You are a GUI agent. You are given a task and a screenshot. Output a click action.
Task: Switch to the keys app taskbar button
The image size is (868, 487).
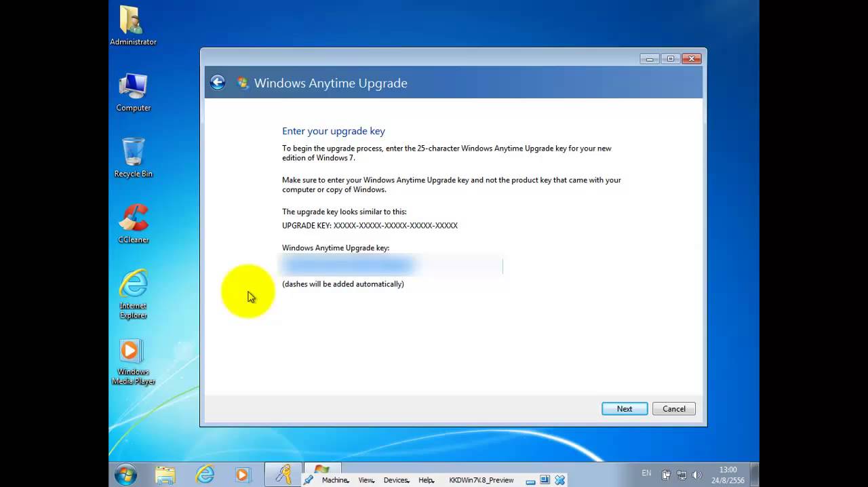[283, 475]
